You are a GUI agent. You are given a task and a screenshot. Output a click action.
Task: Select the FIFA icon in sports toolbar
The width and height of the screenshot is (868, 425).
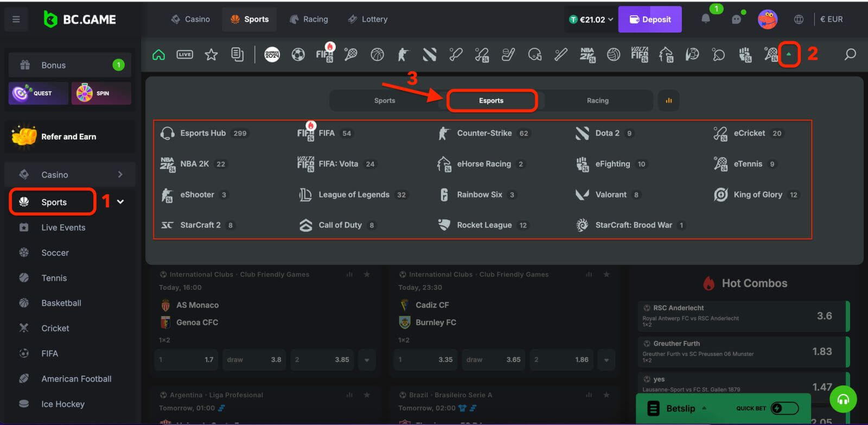(324, 54)
